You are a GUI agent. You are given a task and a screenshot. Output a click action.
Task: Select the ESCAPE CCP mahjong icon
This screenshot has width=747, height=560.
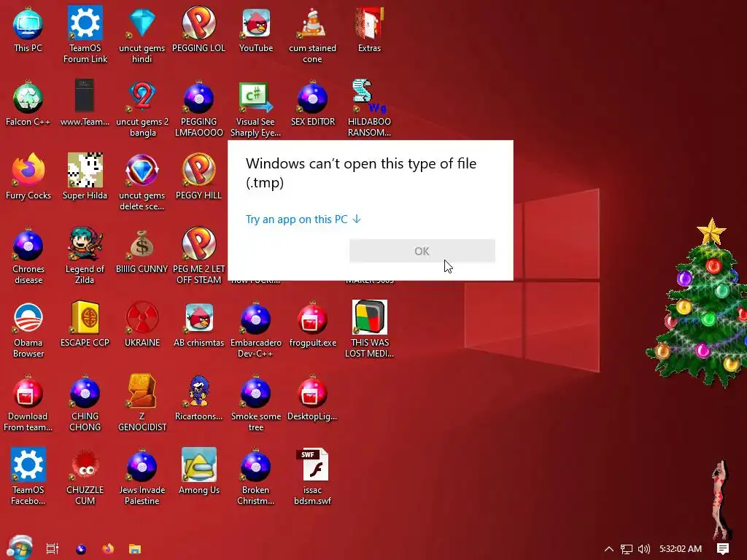coord(85,324)
